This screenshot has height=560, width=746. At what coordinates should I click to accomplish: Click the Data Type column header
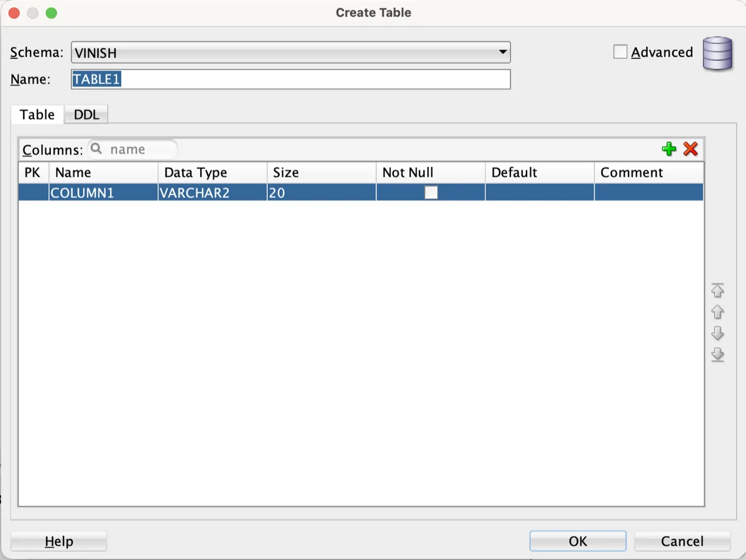pyautogui.click(x=213, y=173)
